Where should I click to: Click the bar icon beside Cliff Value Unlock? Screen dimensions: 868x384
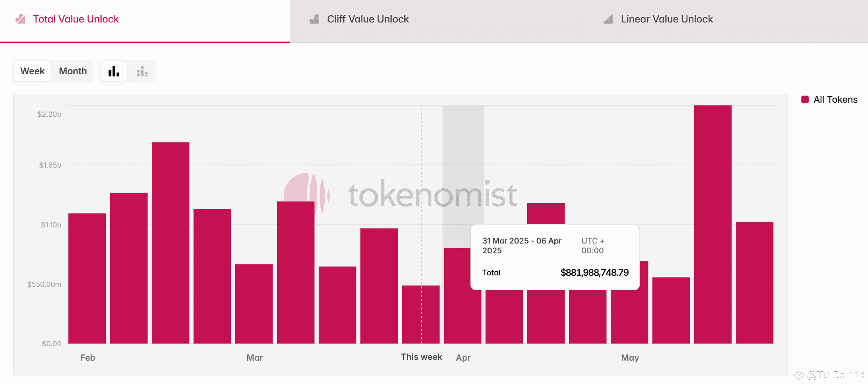pyautogui.click(x=314, y=19)
